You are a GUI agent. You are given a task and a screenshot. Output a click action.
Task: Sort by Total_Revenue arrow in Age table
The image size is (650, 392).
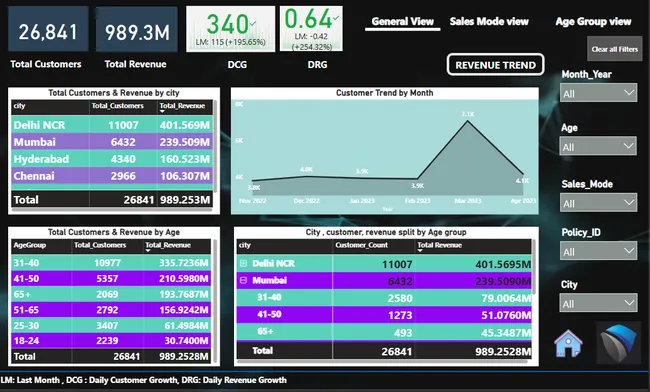[x=148, y=251]
